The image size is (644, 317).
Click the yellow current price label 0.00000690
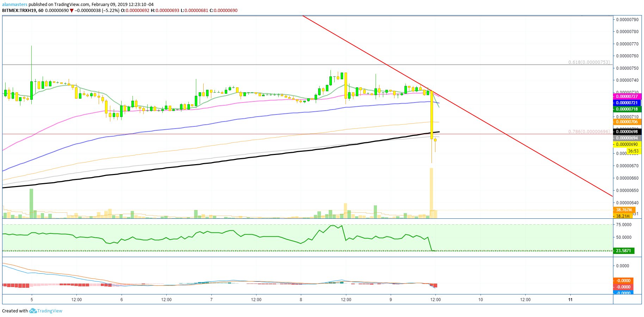(x=627, y=144)
